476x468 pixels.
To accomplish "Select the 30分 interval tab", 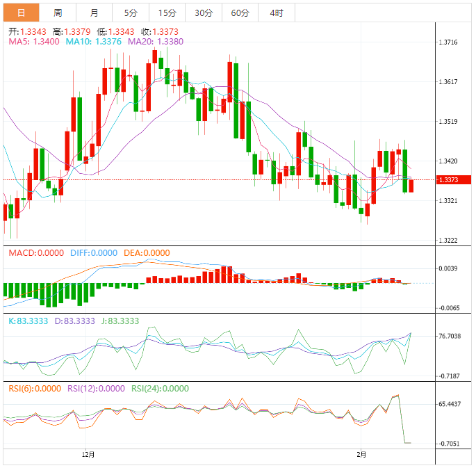I will pyautogui.click(x=204, y=13).
